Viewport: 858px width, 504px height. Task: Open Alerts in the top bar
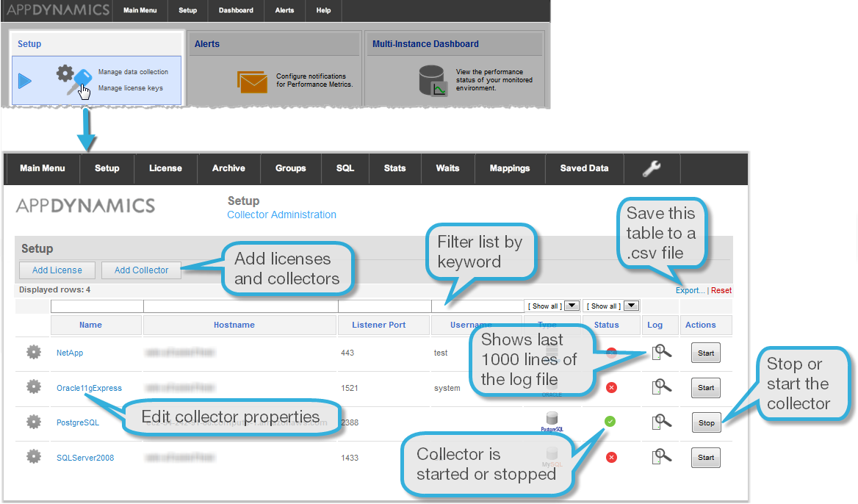click(x=284, y=10)
